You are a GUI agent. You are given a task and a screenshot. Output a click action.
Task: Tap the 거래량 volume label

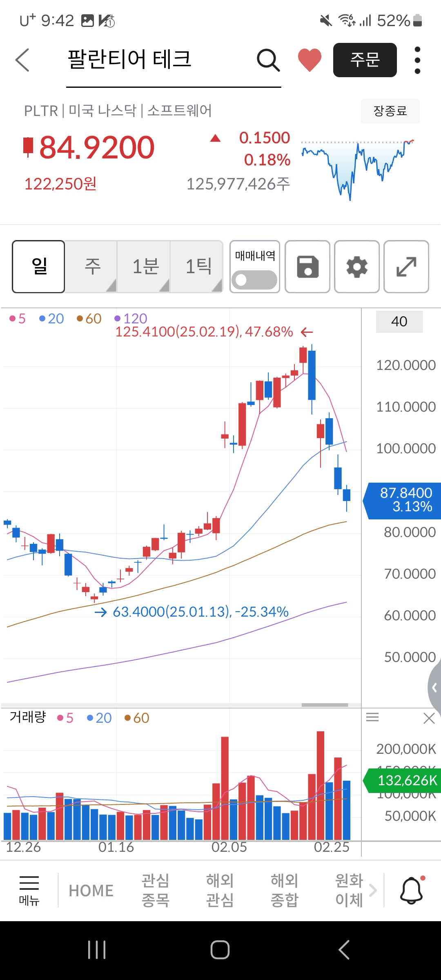pos(28,717)
